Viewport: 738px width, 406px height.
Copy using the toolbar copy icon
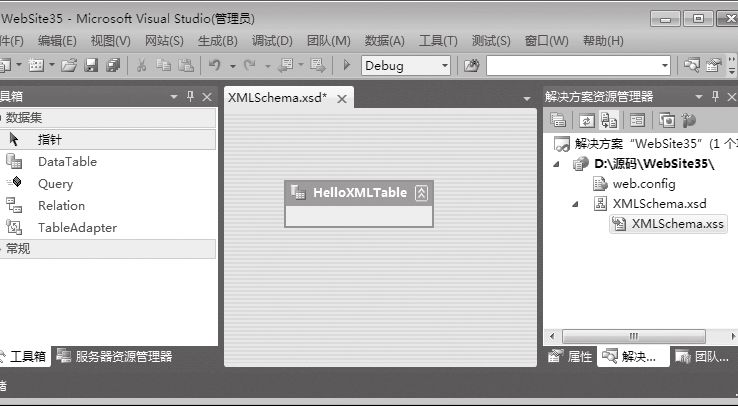(x=163, y=65)
